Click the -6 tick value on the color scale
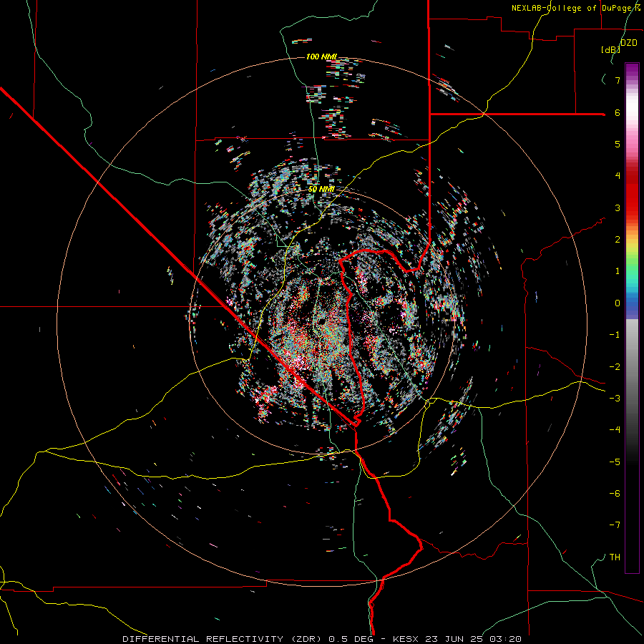 615,494
